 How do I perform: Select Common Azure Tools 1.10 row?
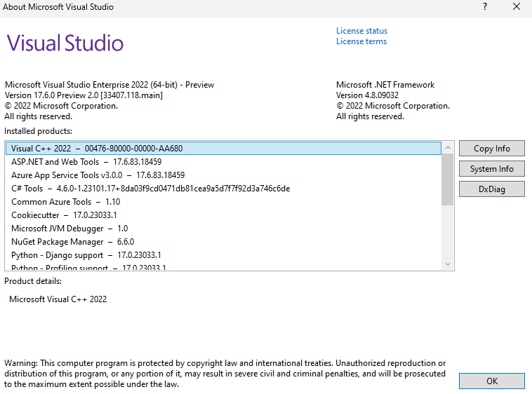click(x=223, y=202)
